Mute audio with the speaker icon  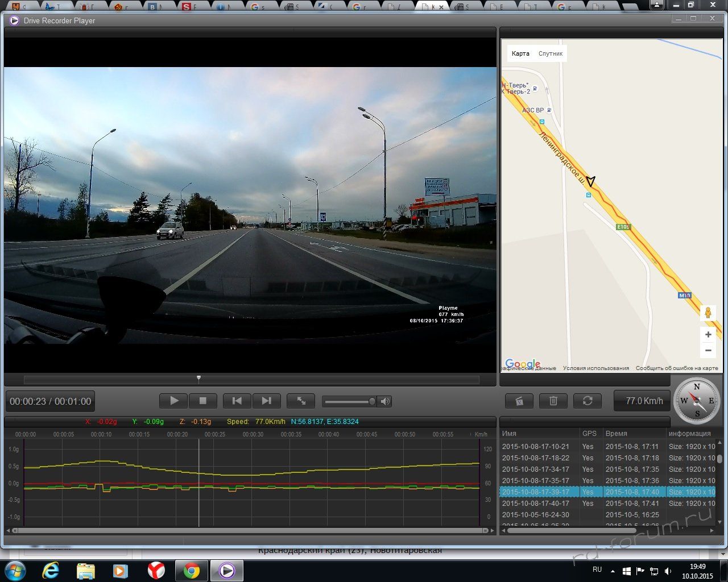[x=386, y=401]
